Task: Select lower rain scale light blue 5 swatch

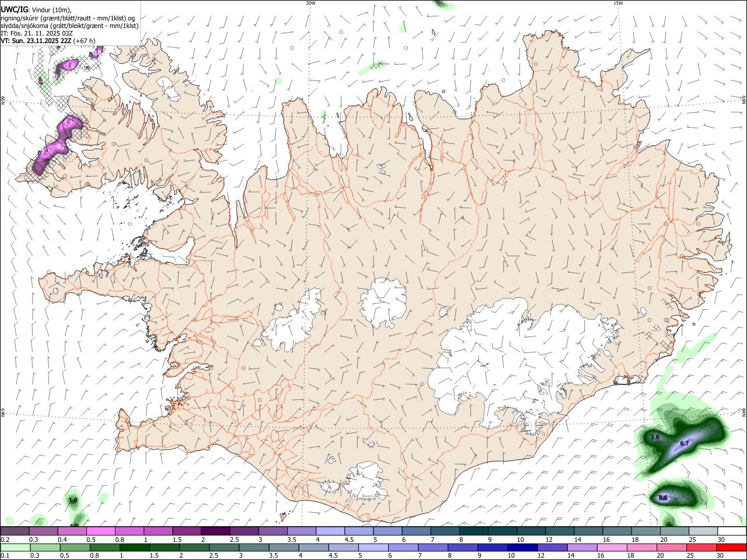Action: coord(373,548)
